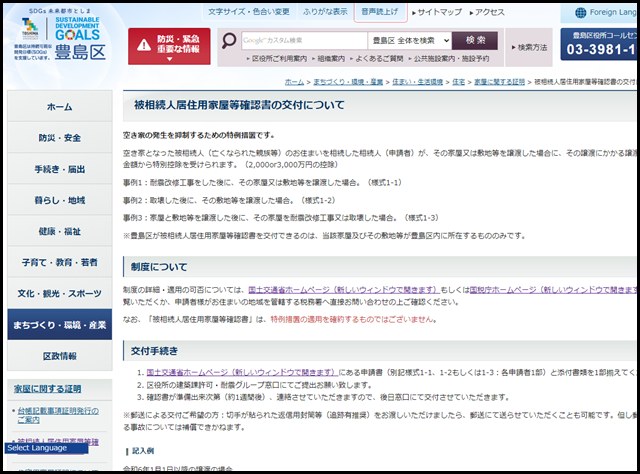The height and width of the screenshot is (474, 640).
Task: Open sidebar heading 家屋に関する証明
Action: 47,389
